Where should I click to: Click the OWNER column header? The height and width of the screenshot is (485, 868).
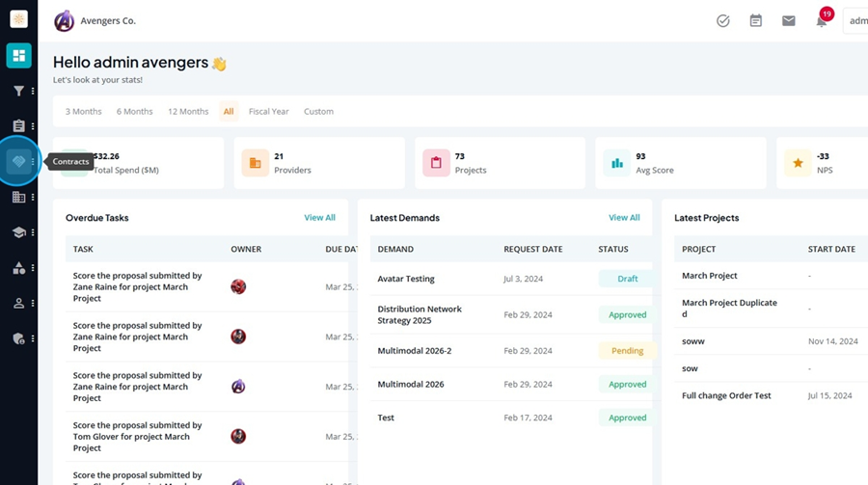point(246,249)
